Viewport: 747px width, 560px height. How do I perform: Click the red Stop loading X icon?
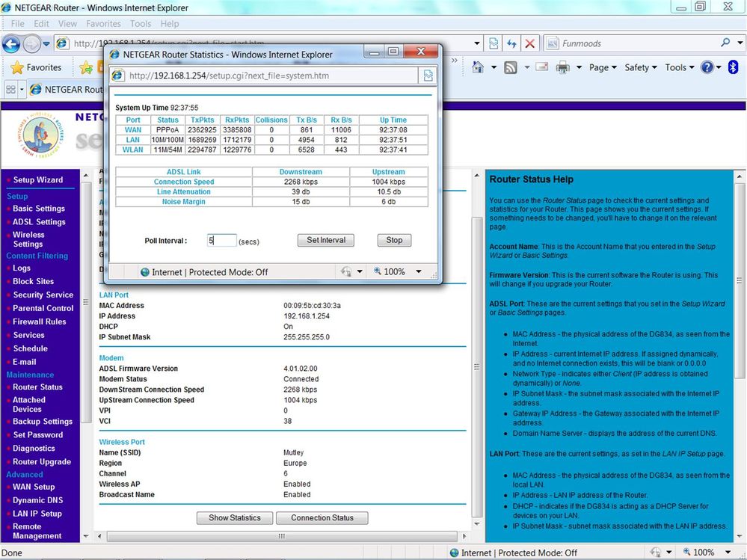[529, 44]
